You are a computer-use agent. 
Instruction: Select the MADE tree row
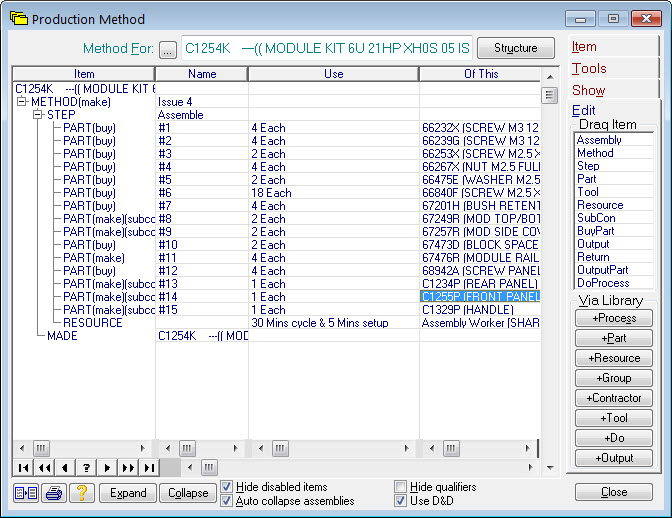(x=62, y=336)
